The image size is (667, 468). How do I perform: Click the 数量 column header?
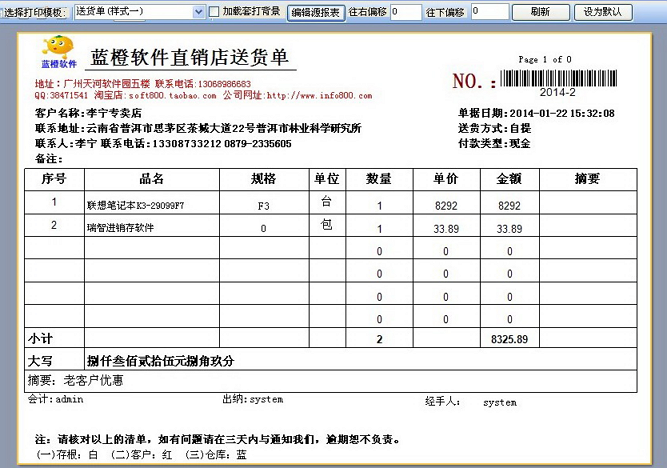[x=379, y=179]
